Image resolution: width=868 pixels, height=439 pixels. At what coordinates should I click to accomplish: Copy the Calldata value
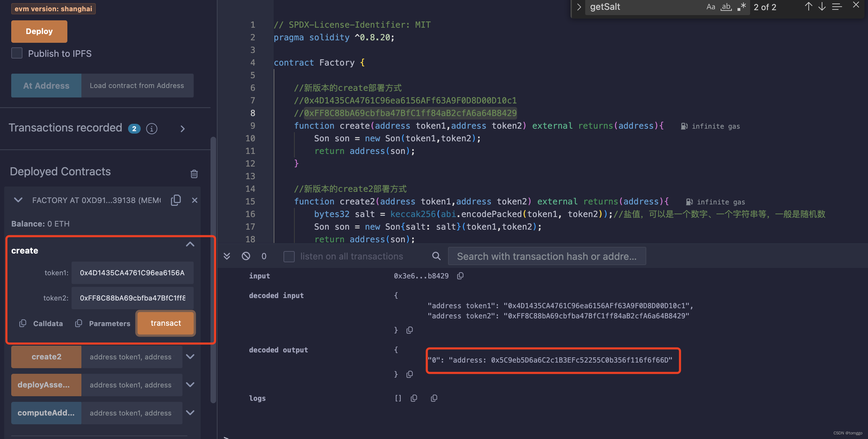[x=22, y=323]
